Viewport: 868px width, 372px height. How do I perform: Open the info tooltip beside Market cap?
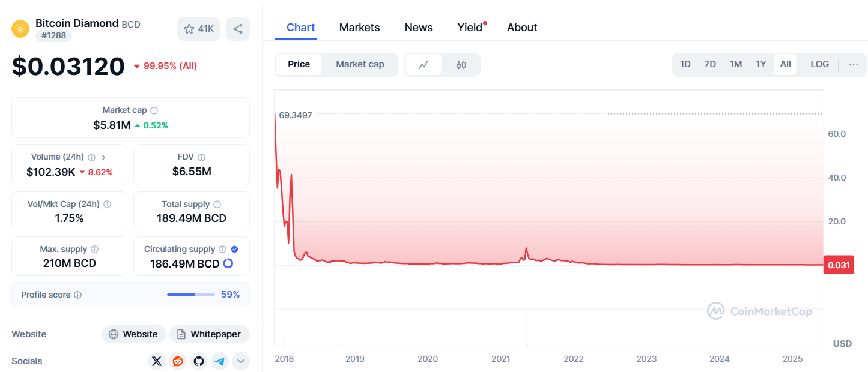pos(154,110)
